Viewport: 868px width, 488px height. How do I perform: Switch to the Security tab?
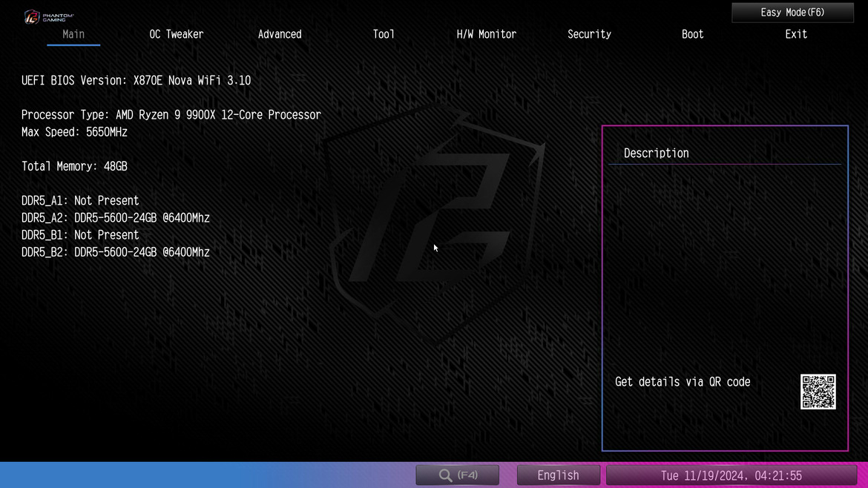tap(590, 34)
